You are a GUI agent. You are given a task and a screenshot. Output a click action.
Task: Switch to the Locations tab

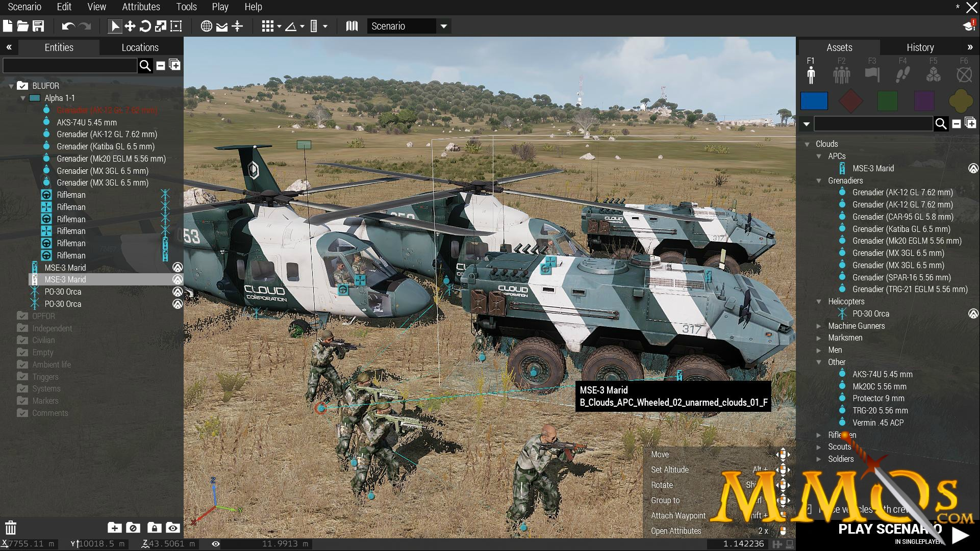pos(140,47)
